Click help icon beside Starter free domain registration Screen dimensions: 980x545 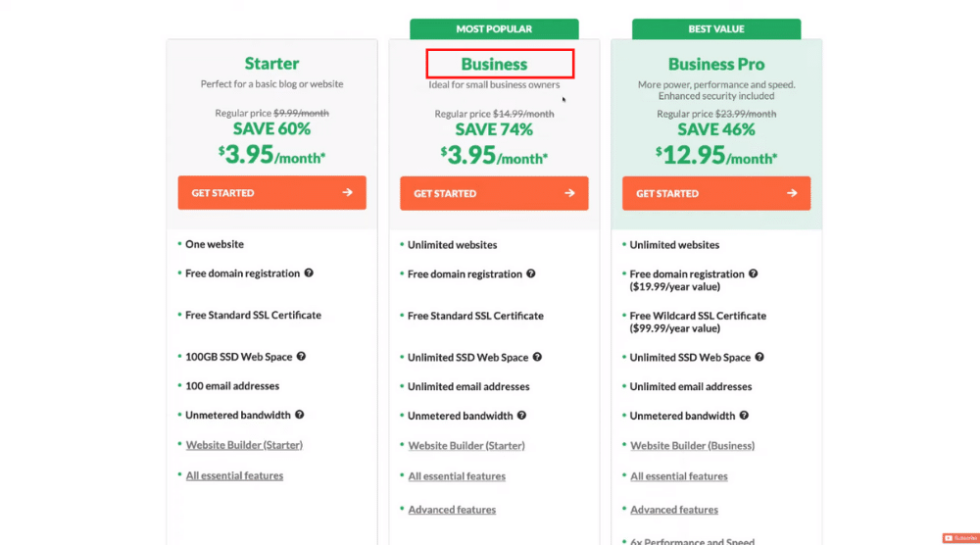[x=309, y=273]
